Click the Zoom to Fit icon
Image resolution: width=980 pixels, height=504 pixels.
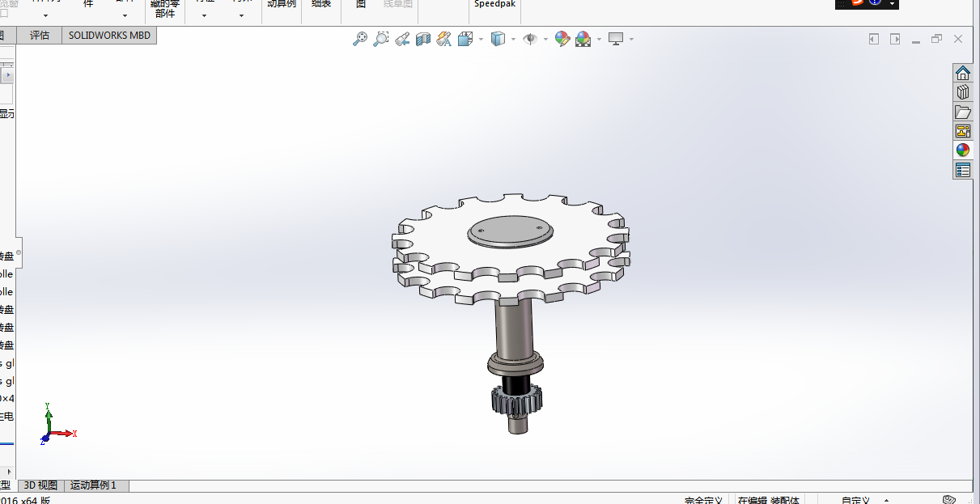coord(360,39)
